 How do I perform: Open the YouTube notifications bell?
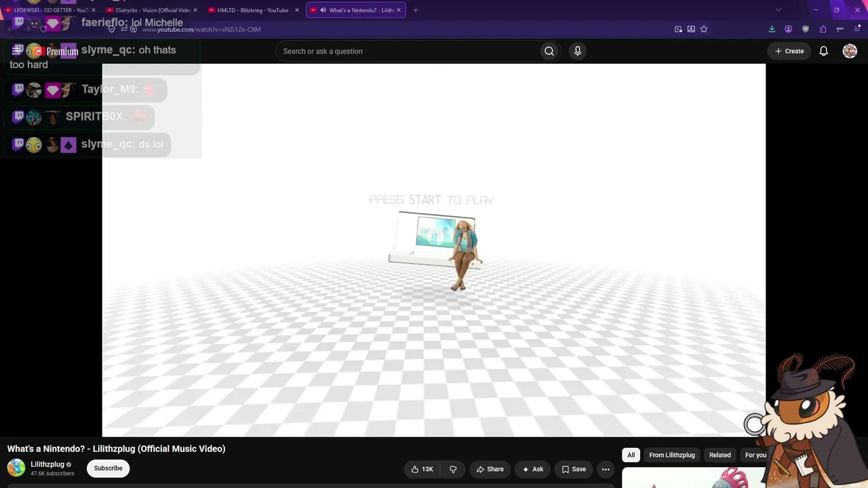pyautogui.click(x=824, y=51)
